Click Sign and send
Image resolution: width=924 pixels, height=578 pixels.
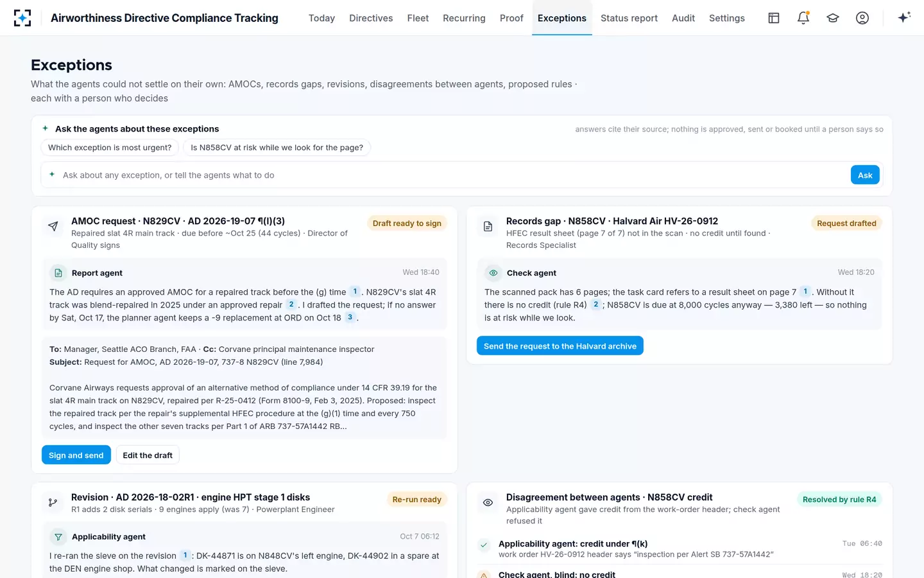pos(76,455)
